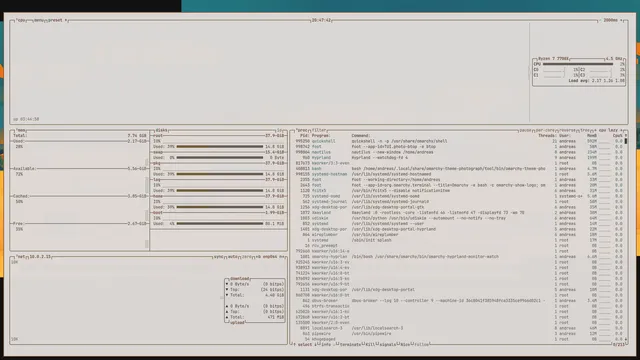Open the btop menu button

(38, 20)
